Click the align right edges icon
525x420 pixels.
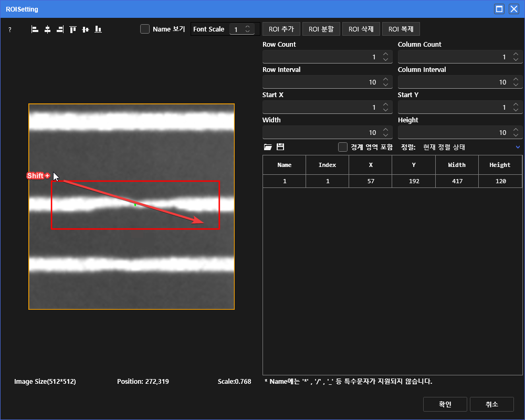click(60, 29)
